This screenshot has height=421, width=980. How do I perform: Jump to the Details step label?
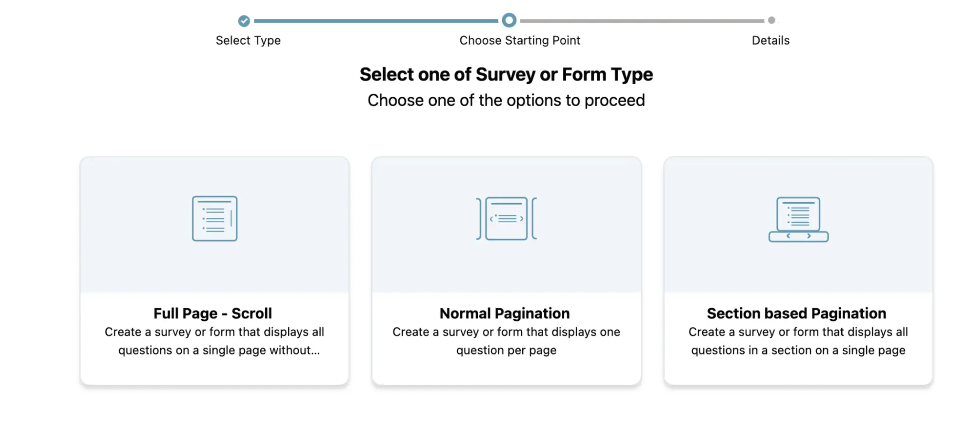click(x=771, y=40)
